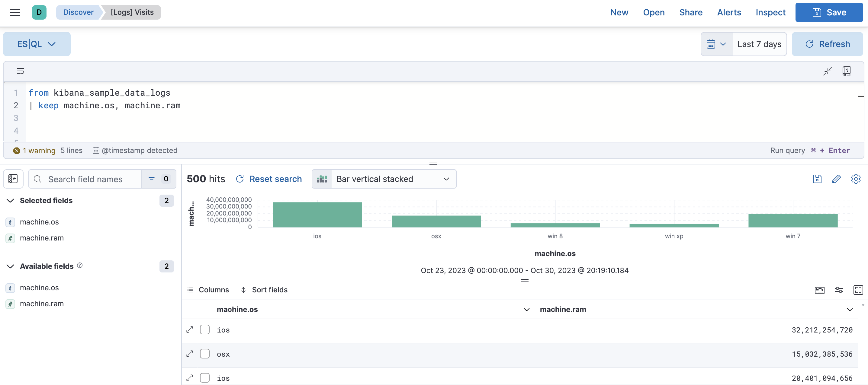The height and width of the screenshot is (385, 868).
Task: Click the Refresh link
Action: (x=835, y=44)
